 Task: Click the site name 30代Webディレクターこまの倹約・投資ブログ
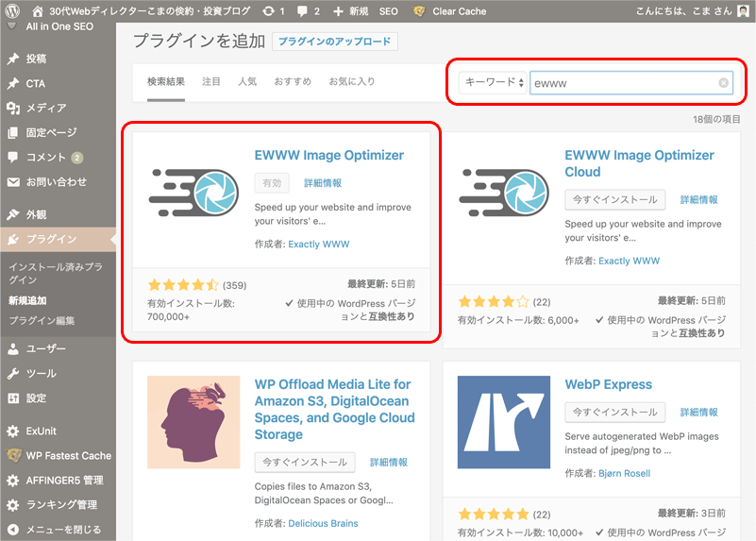pos(149,11)
